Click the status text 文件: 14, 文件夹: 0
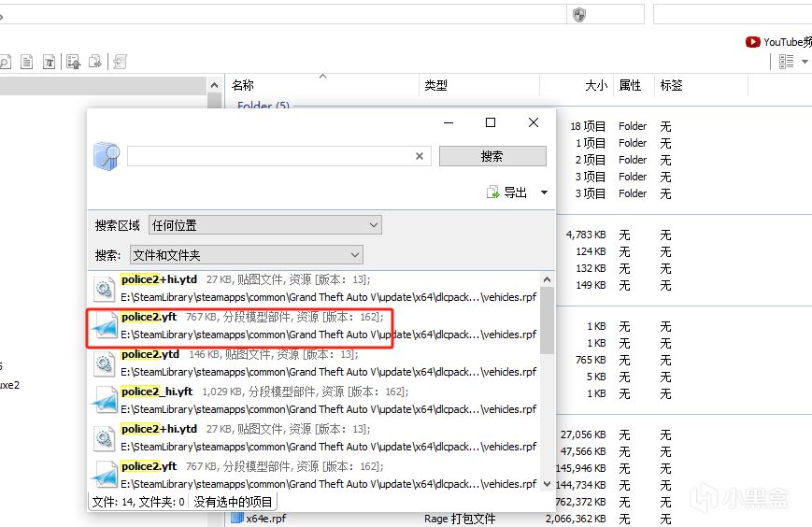Image resolution: width=812 pixels, height=527 pixels. pos(138,502)
